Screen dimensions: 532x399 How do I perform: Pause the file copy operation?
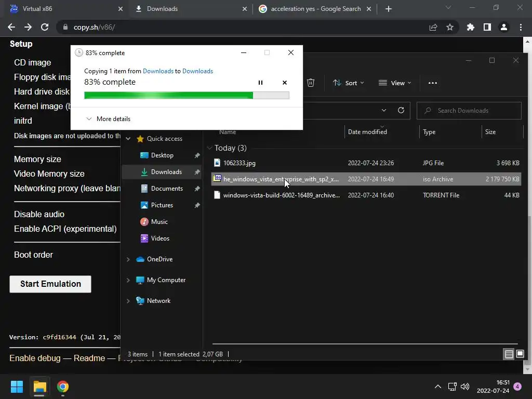tap(260, 83)
